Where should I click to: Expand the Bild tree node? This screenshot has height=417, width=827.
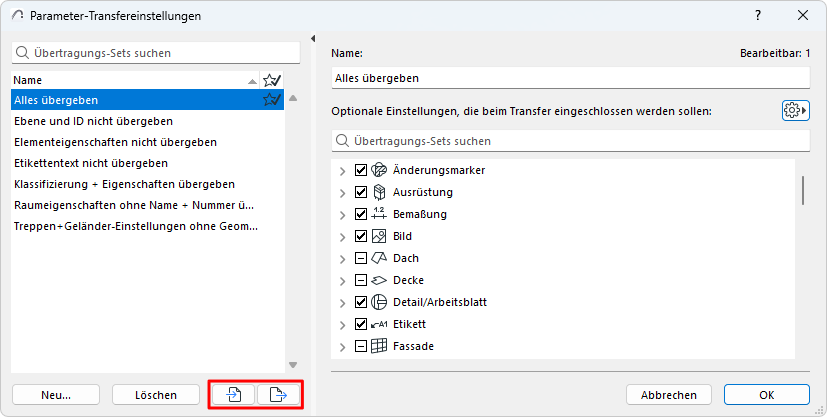pyautogui.click(x=343, y=236)
